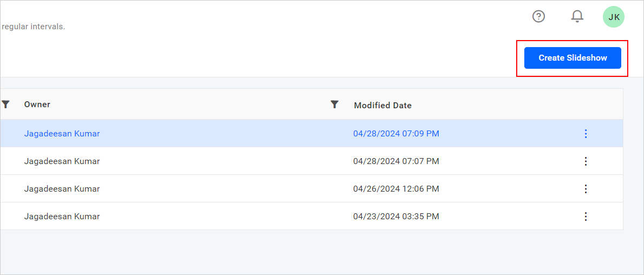Open actions menu for 04/23/2024 row

coord(586,217)
